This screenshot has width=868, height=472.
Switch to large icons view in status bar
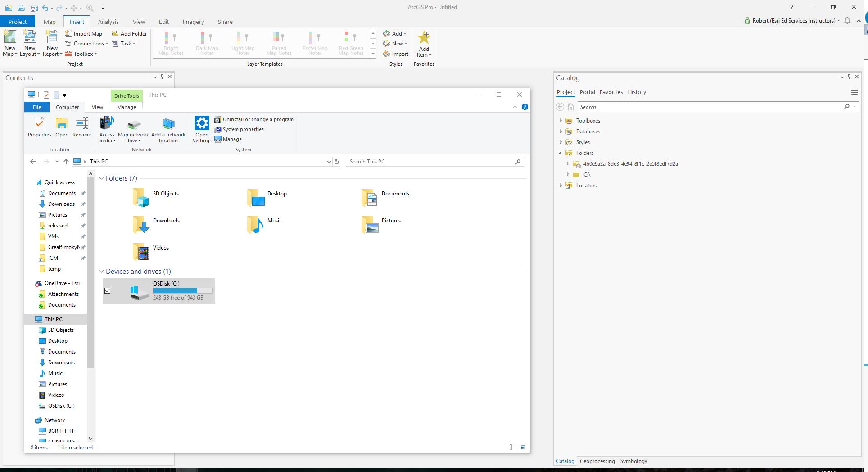(x=523, y=447)
